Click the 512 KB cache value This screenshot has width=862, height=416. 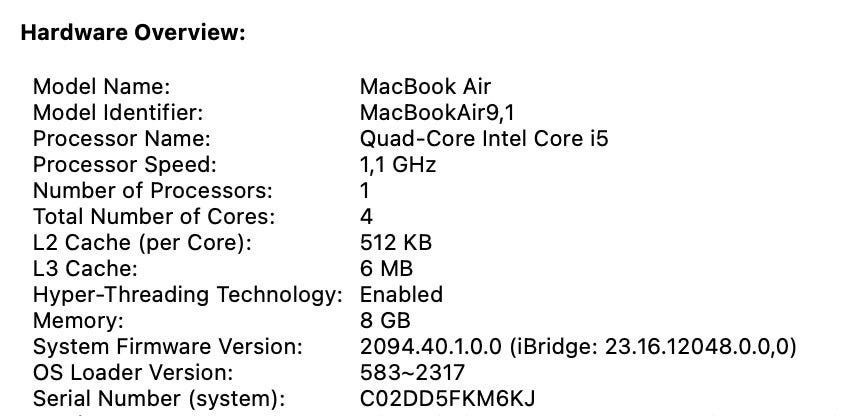[393, 243]
